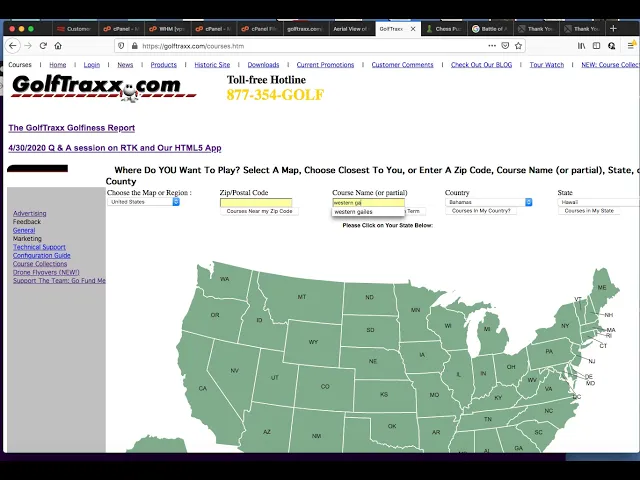Open the Downloads nav link
640x480 pixels.
pyautogui.click(x=263, y=65)
